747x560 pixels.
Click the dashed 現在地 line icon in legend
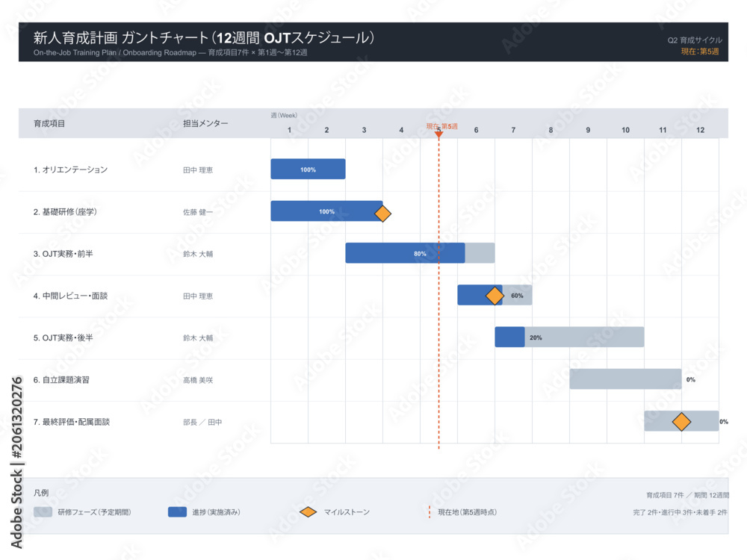[x=430, y=512]
